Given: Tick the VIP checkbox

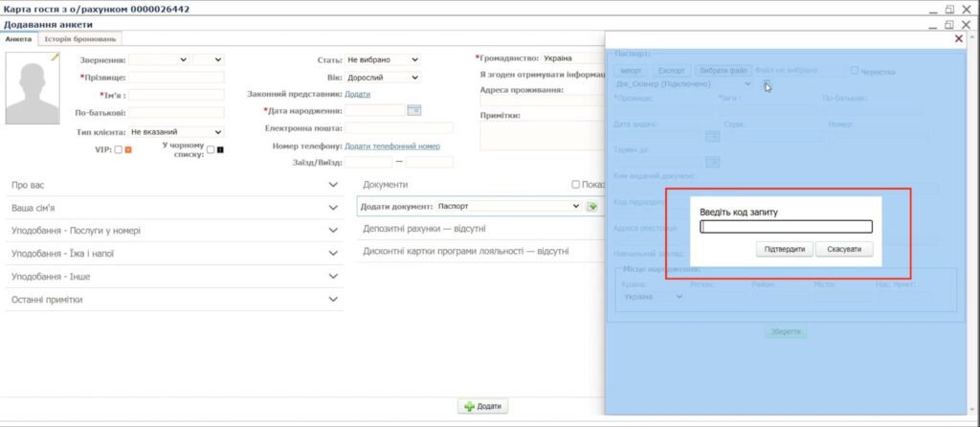Looking at the screenshot, I should (x=118, y=149).
